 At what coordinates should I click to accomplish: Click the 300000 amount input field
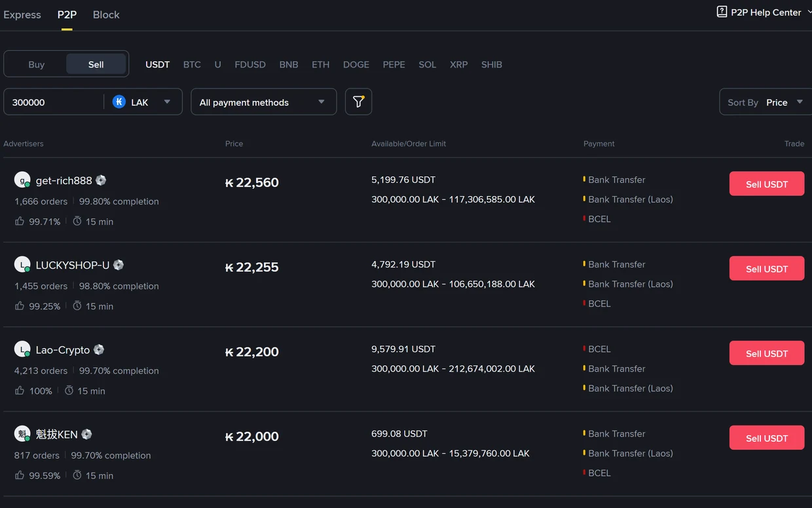pyautogui.click(x=55, y=102)
